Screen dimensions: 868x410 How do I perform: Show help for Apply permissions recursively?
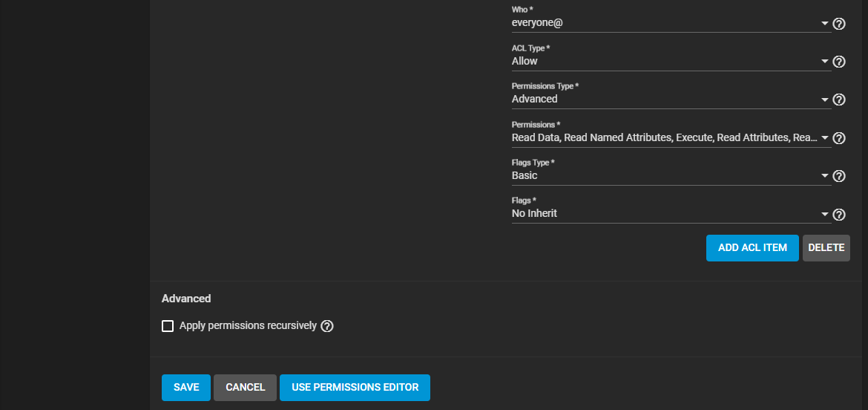coord(327,326)
